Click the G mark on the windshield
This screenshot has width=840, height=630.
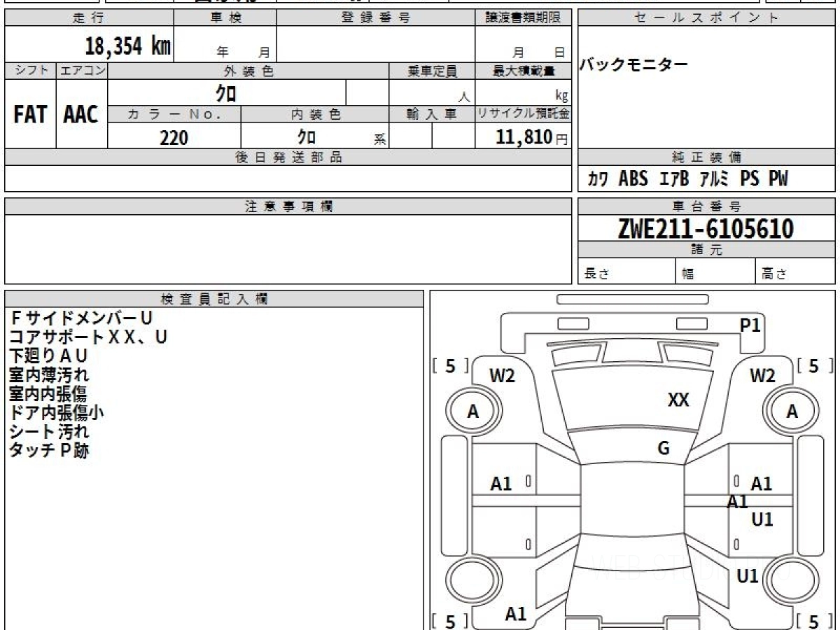(x=664, y=449)
